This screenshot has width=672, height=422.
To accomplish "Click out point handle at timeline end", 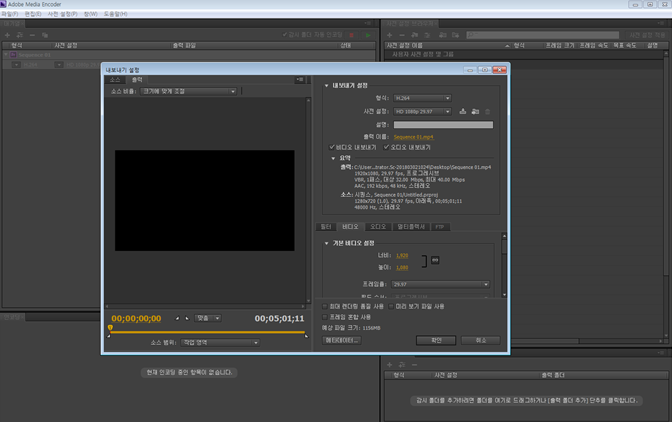I will (306, 336).
